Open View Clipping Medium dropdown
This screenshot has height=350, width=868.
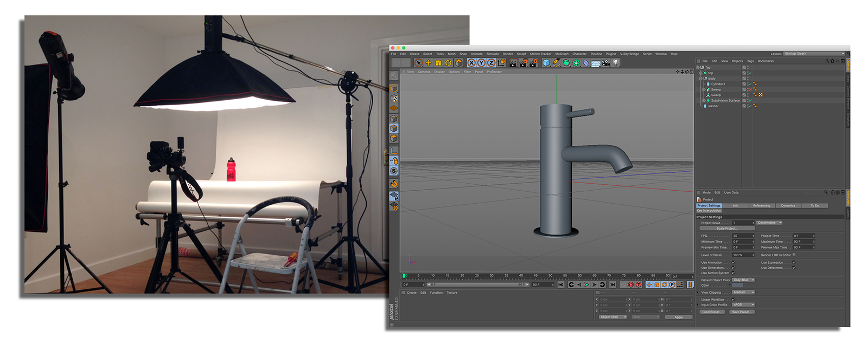tap(743, 293)
